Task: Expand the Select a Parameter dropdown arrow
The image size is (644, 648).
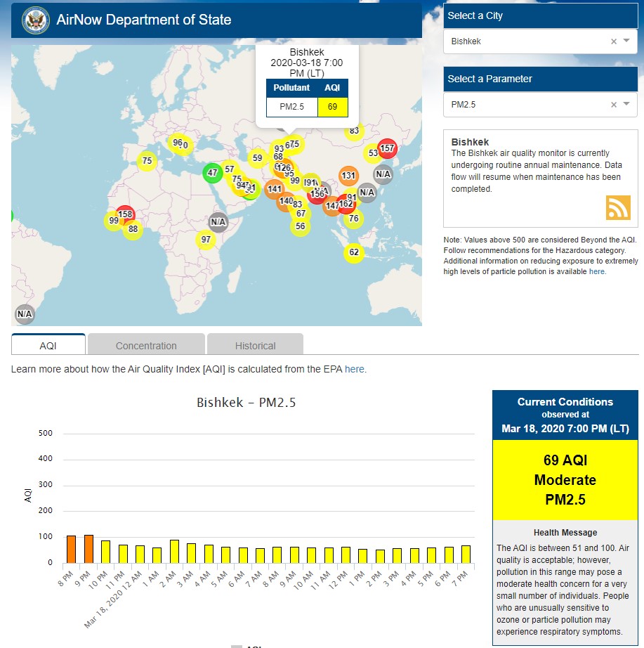Action: tap(626, 105)
